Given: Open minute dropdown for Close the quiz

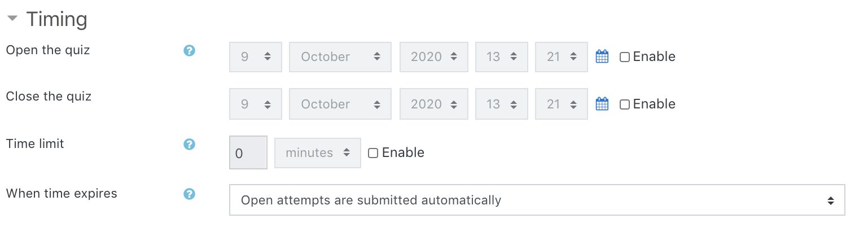Looking at the screenshot, I should [561, 104].
